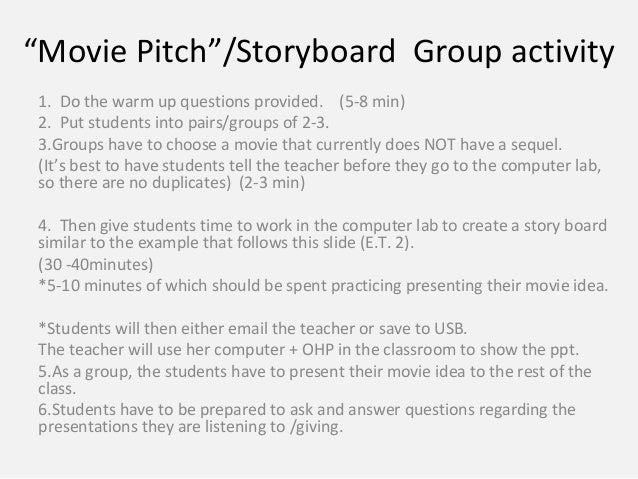Select step 6 about asking and answering questions
This screenshot has width=638, height=479.
[x=307, y=418]
